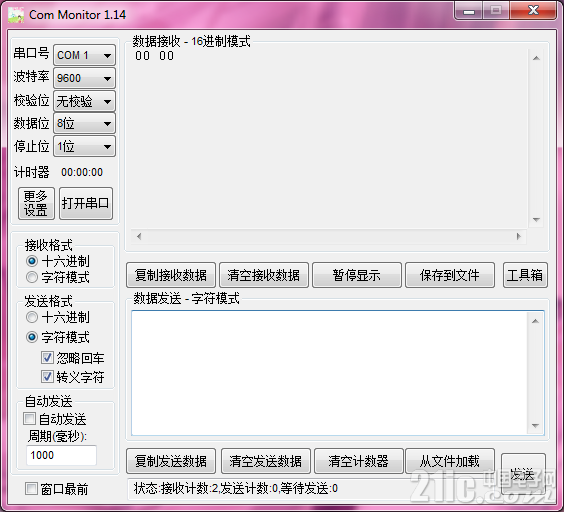Select 十六进制 under 发送格式
This screenshot has width=564, height=512.
click(x=32, y=317)
